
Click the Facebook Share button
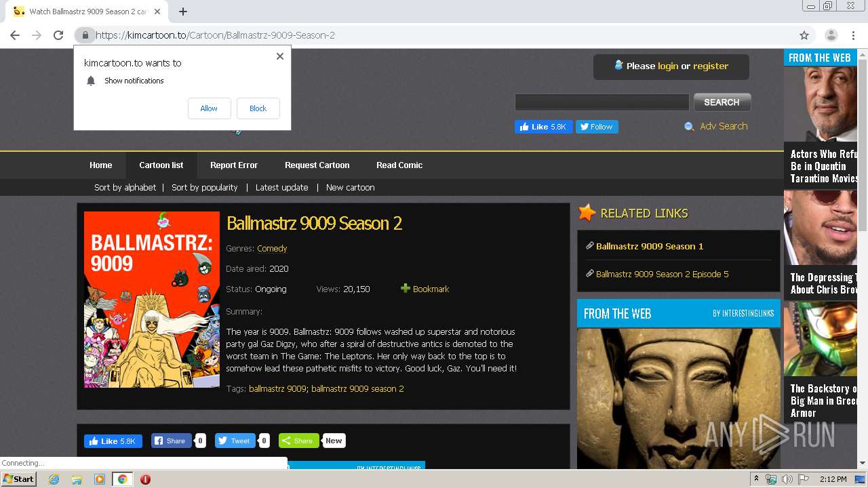click(170, 441)
